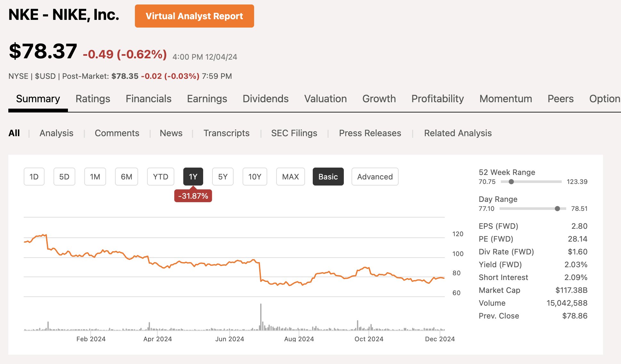Click the Day Range slider marker
Viewport: 621px width, 364px height.
point(558,209)
